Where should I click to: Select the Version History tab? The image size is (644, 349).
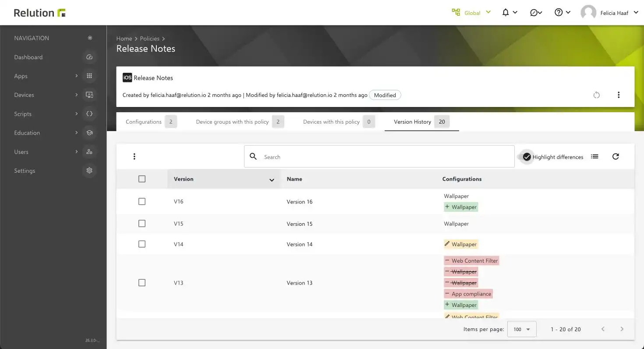click(x=421, y=122)
